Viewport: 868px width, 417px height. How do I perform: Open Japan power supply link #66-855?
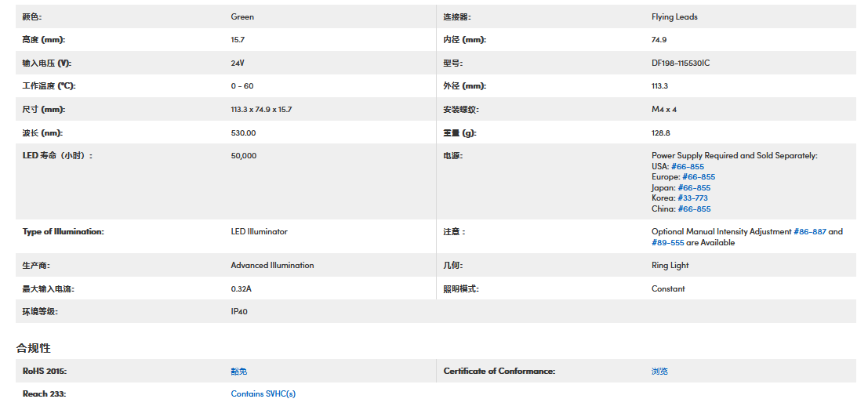(x=694, y=188)
